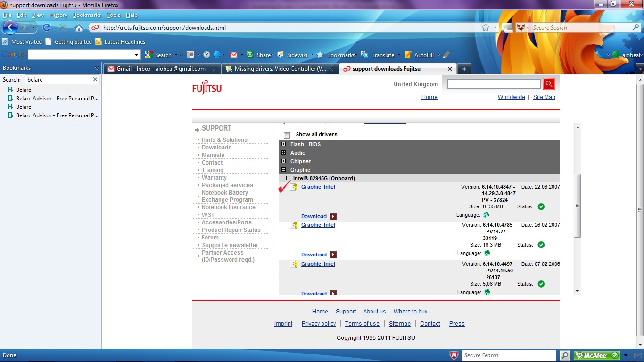Click Translate in Google toolbar
The width and height of the screenshot is (644, 362).
(x=378, y=55)
